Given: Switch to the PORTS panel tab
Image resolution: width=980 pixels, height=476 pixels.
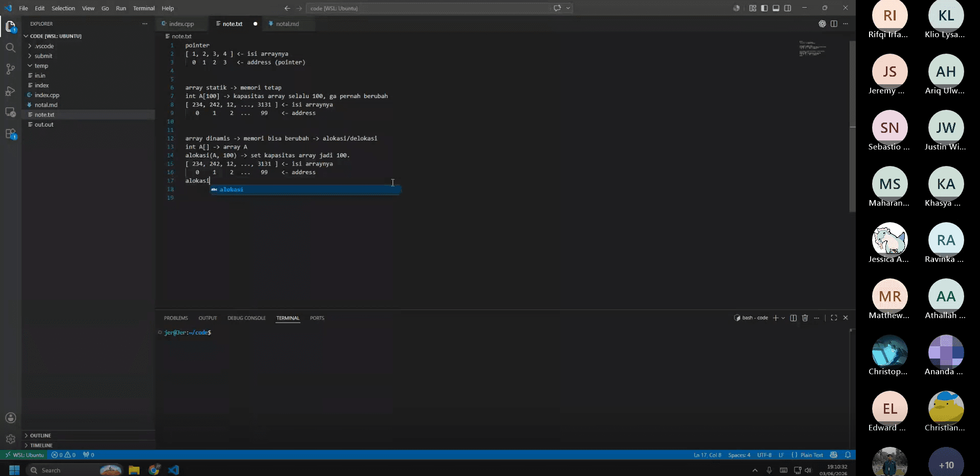Looking at the screenshot, I should click(317, 318).
